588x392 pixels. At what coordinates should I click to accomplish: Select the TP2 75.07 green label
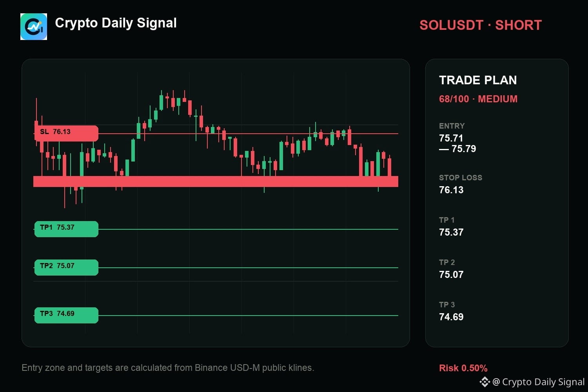[x=66, y=267]
